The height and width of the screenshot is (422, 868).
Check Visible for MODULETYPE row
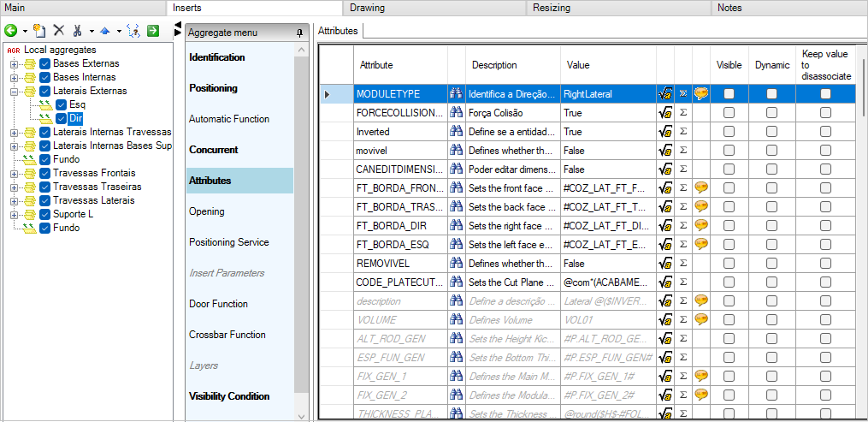(x=729, y=93)
